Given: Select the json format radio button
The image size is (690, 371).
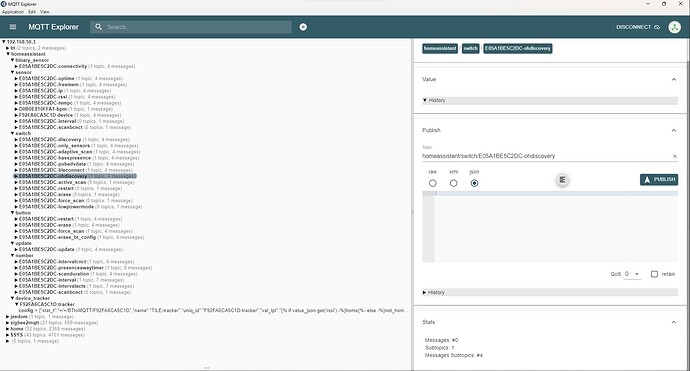Looking at the screenshot, I should pos(474,183).
